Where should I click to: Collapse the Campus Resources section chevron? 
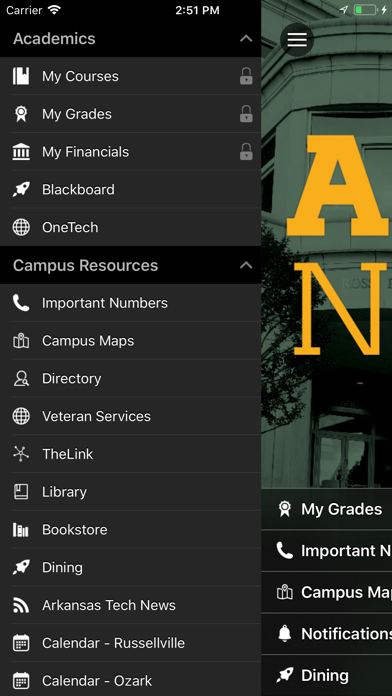point(246,265)
